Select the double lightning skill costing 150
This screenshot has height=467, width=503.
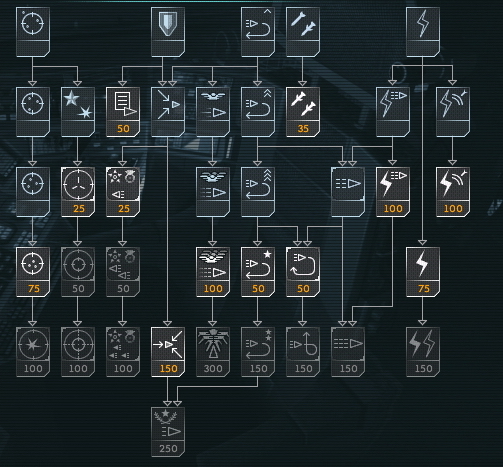pyautogui.click(x=423, y=352)
